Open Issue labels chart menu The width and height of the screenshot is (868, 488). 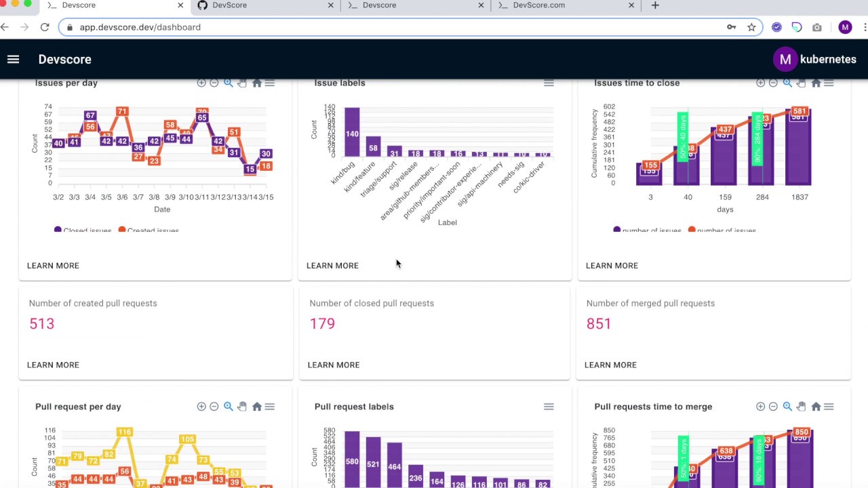[x=549, y=83]
